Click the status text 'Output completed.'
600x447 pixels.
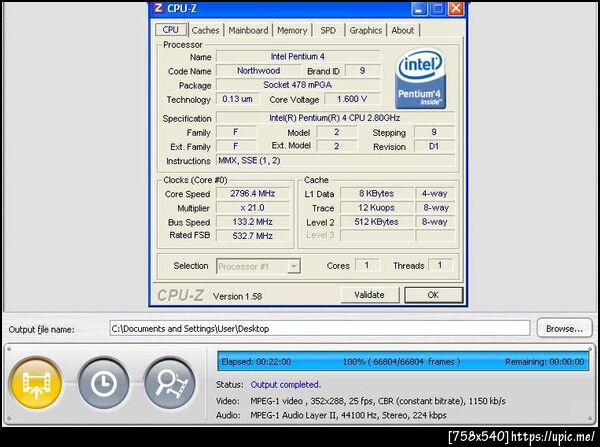tap(286, 385)
